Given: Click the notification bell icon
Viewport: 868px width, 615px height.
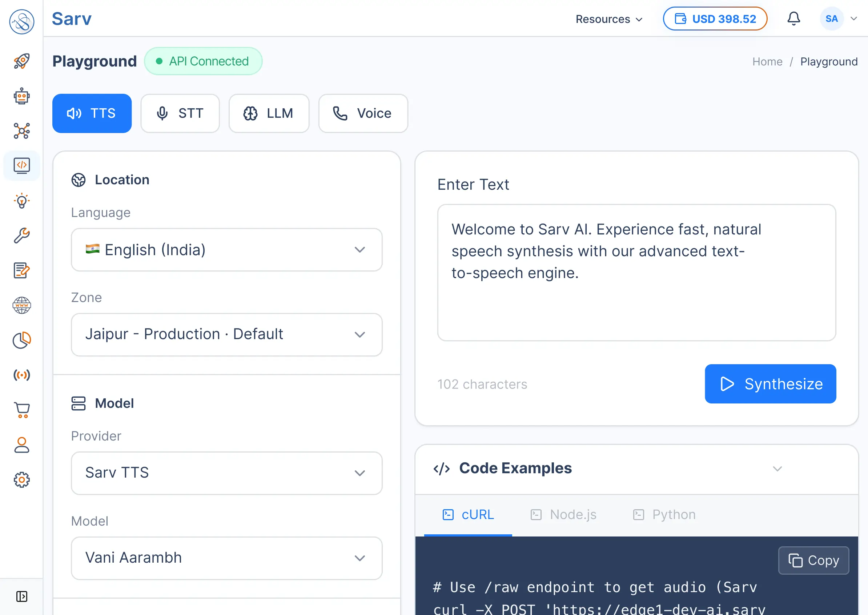Looking at the screenshot, I should tap(794, 19).
